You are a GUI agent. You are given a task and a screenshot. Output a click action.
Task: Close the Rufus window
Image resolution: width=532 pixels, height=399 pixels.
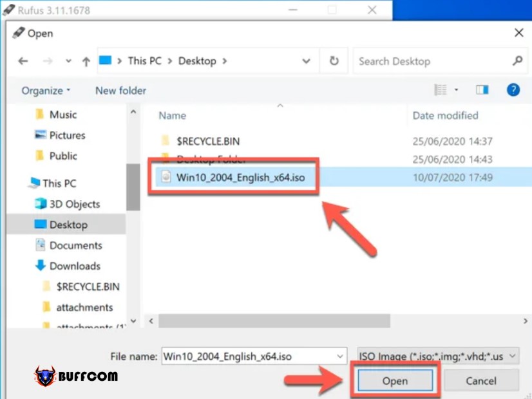pos(372,10)
